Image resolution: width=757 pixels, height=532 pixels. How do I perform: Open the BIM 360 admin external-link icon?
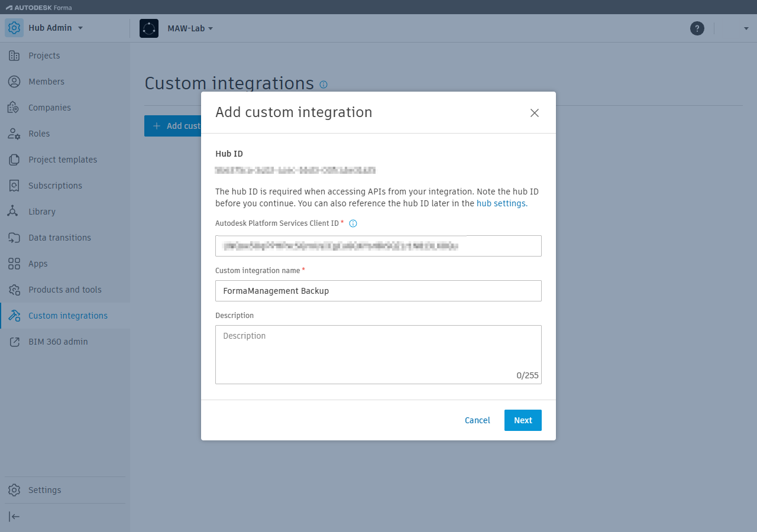(x=14, y=342)
